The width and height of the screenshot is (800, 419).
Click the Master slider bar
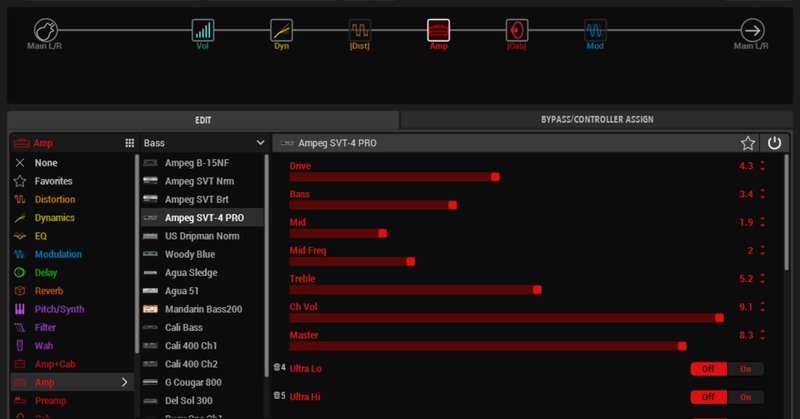point(488,347)
